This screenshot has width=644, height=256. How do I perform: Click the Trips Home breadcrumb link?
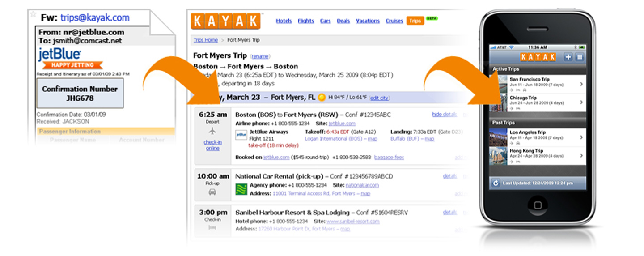point(206,40)
